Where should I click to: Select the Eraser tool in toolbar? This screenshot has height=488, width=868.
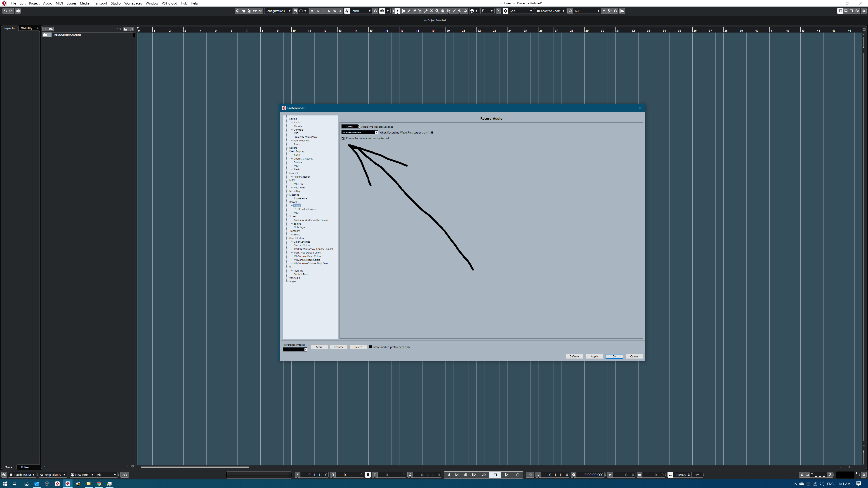415,11
